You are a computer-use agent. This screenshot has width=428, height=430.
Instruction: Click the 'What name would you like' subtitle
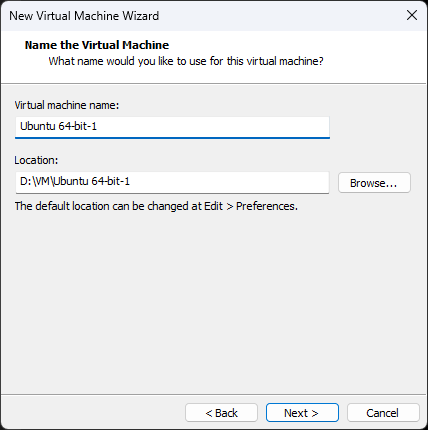pos(186,61)
